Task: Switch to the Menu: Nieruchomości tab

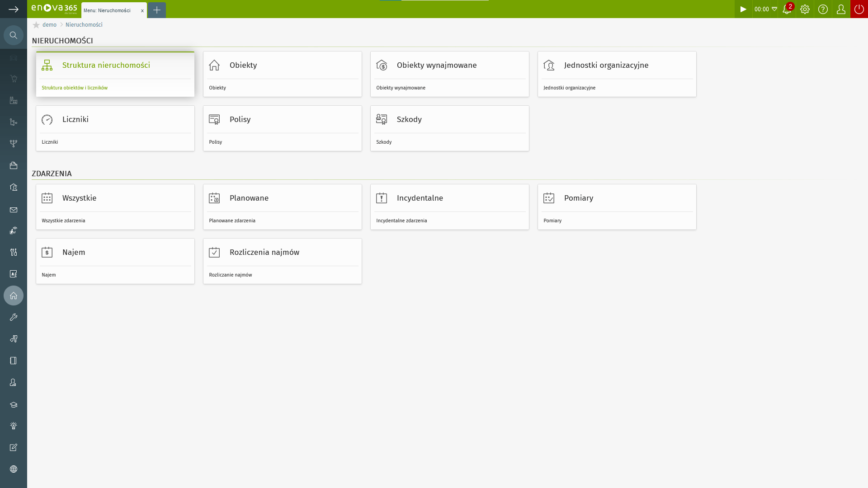Action: [107, 10]
